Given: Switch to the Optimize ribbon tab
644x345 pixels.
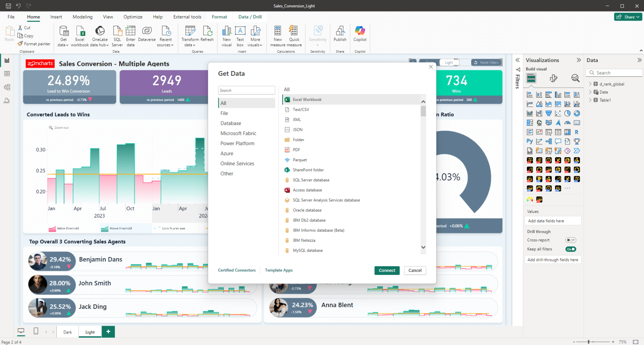Looking at the screenshot, I should pos(133,17).
